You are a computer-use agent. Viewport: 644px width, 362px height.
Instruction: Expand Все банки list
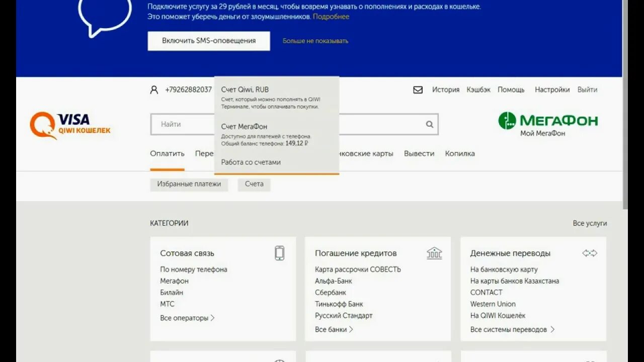click(334, 329)
